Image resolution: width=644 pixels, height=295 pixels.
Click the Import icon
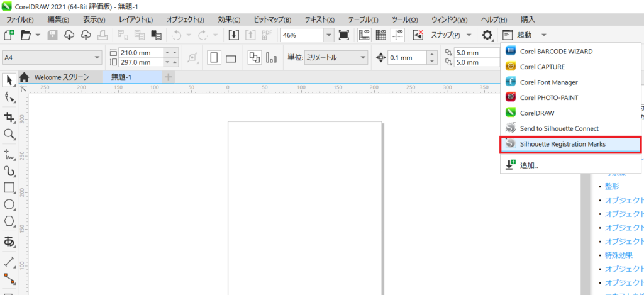(233, 35)
